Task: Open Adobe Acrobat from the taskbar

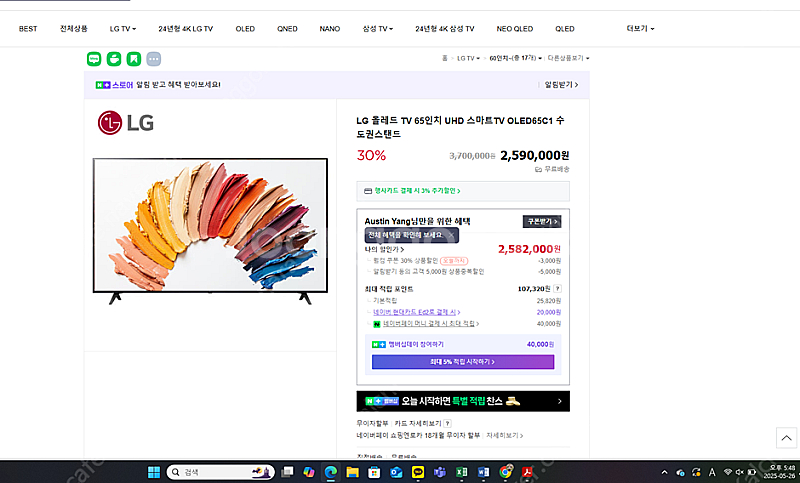Action: pos(527,472)
